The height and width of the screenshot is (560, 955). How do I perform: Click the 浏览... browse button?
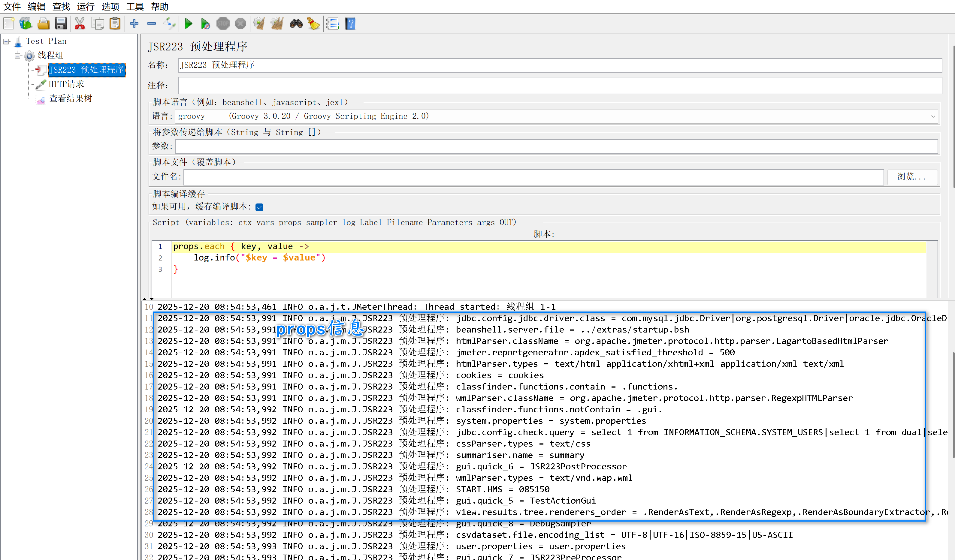point(912,177)
